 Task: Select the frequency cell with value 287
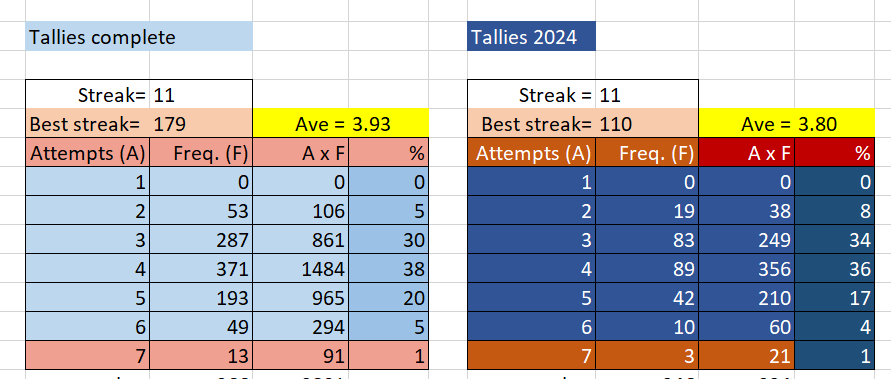(x=201, y=239)
